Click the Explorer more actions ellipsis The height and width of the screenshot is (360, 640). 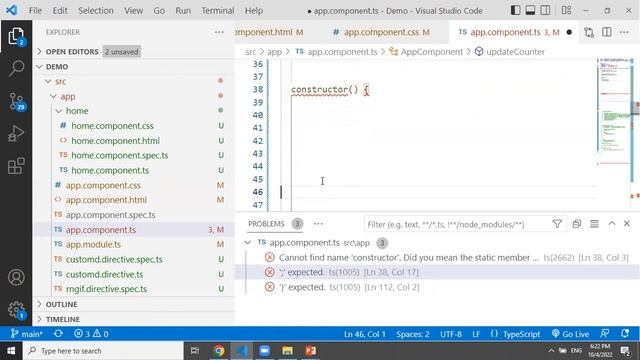click(x=219, y=32)
